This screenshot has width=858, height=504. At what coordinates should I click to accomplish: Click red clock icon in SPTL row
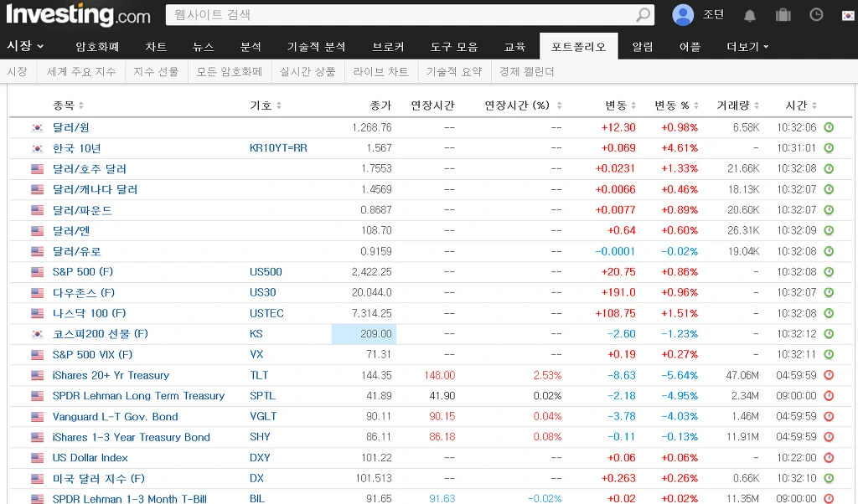point(829,396)
